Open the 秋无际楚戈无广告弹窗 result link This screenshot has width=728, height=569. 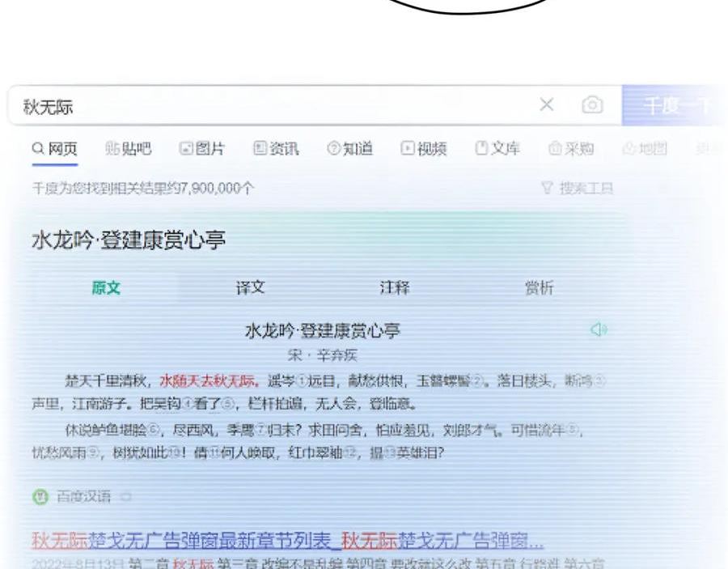[287, 540]
